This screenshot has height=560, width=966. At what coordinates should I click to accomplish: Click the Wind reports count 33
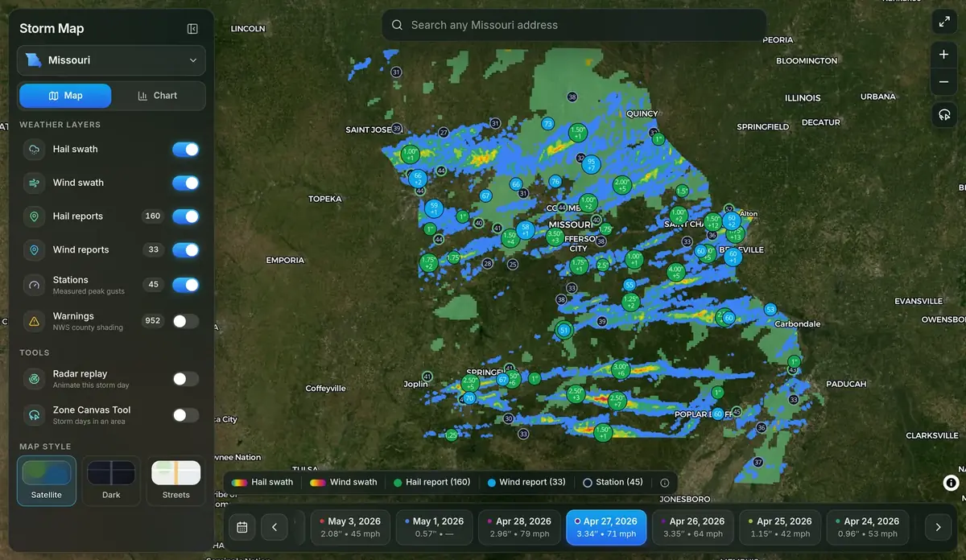tap(153, 250)
